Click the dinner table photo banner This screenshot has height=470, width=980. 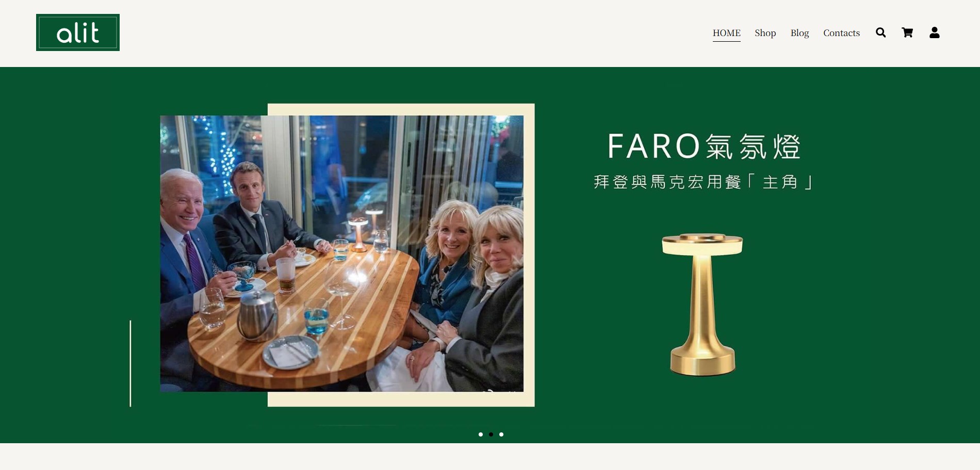[341, 254]
